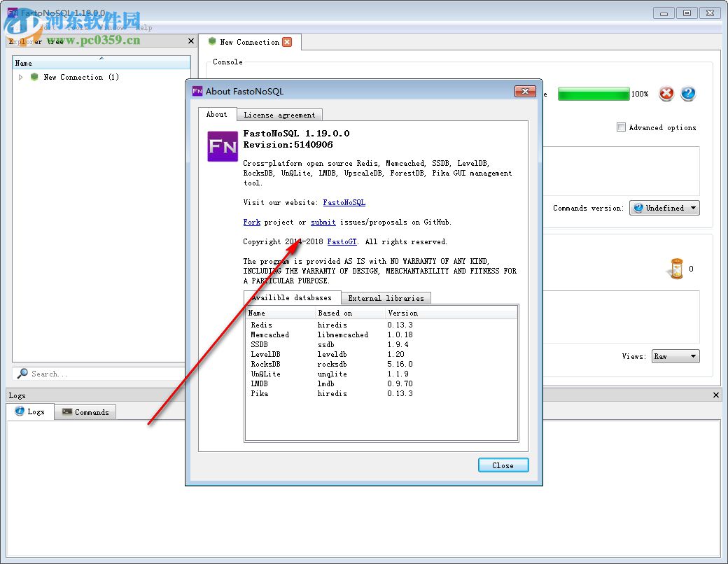Screen dimensions: 728x564
Task: Open the Logs tab
Action: pos(30,411)
